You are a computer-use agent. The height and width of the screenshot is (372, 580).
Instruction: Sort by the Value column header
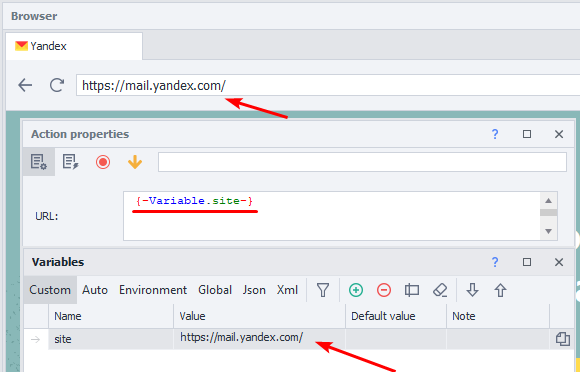[260, 316]
